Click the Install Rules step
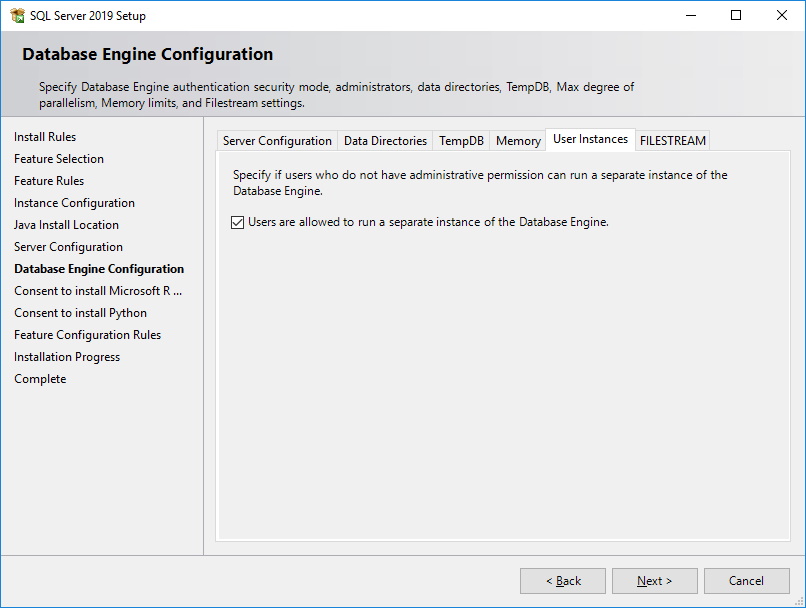 click(x=45, y=137)
